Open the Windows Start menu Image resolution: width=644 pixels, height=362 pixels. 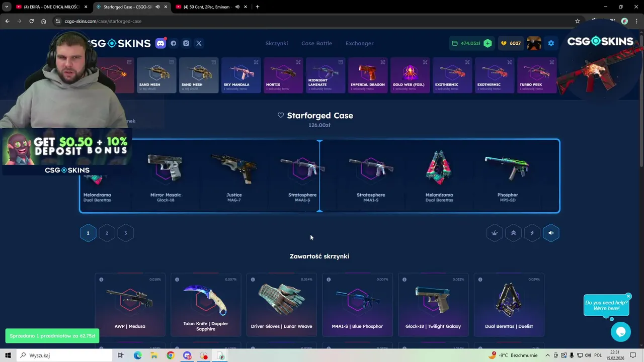pos(8,355)
